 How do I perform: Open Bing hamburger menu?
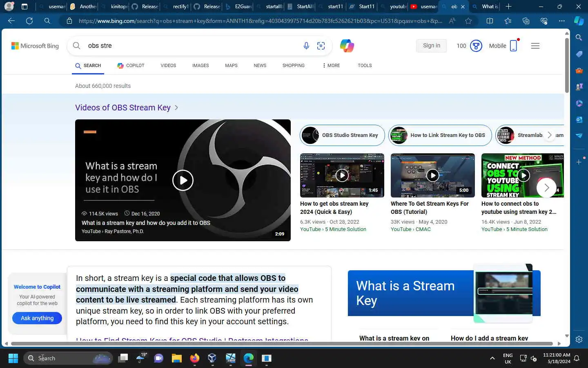[535, 46]
